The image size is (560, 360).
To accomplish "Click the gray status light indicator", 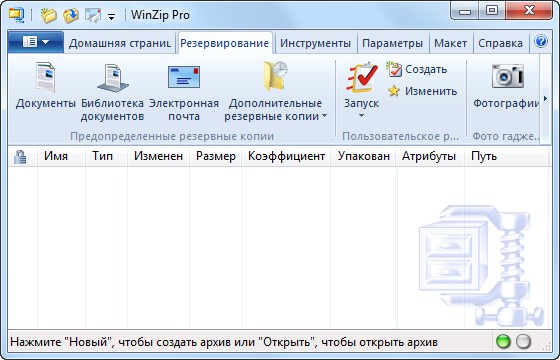I will [x=524, y=341].
